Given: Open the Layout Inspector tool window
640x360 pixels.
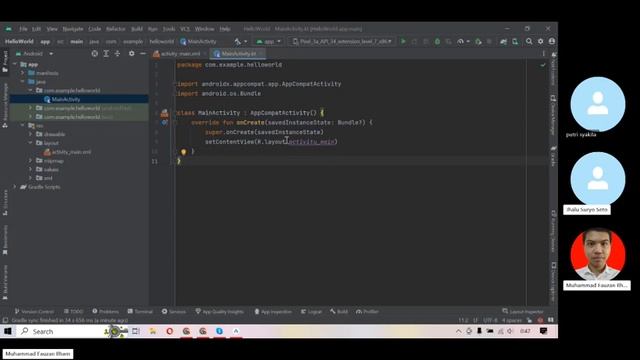Looking at the screenshot, I should click(523, 311).
